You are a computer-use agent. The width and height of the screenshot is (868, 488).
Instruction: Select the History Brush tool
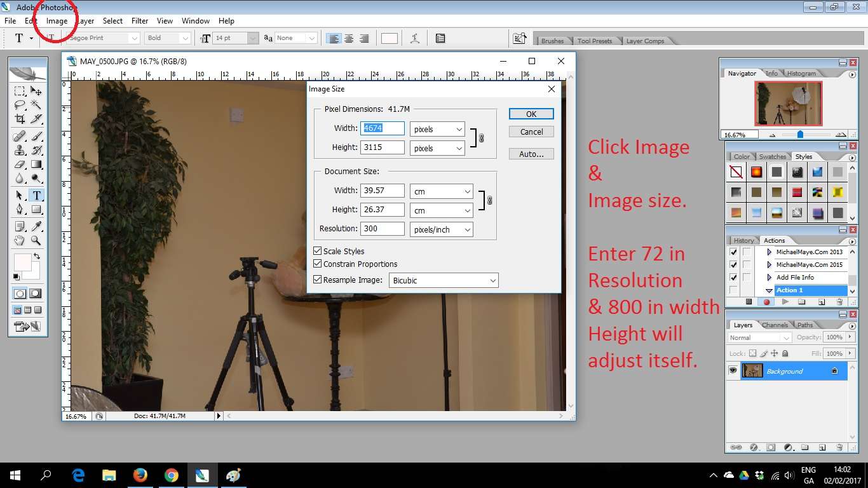coord(36,151)
